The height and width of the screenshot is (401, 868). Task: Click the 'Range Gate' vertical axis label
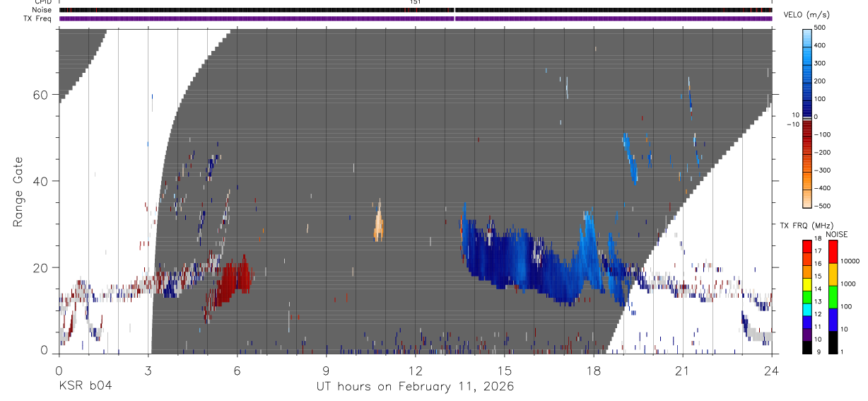pos(18,192)
